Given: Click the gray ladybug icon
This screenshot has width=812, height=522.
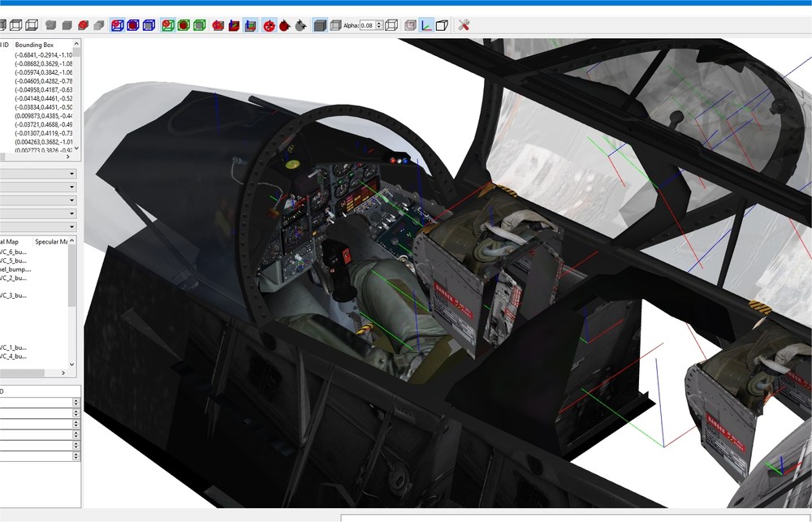Looking at the screenshot, I should point(300,25).
